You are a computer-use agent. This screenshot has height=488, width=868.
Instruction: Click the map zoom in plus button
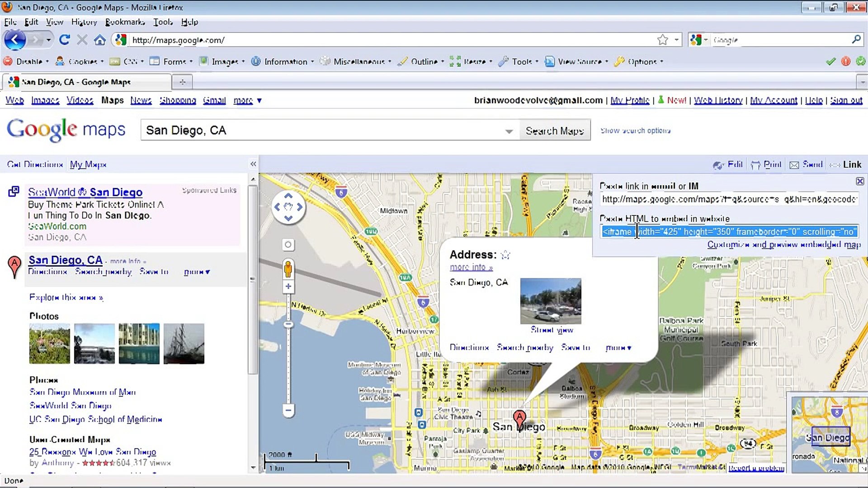tap(288, 286)
